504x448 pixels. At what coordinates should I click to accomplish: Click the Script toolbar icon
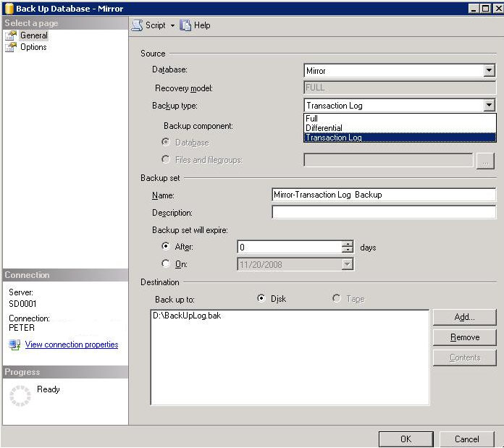(138, 25)
